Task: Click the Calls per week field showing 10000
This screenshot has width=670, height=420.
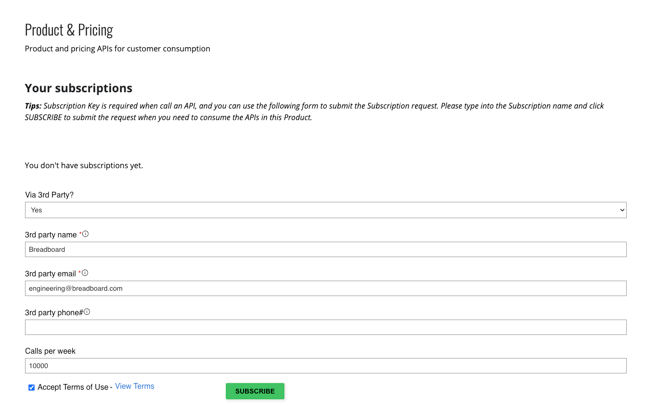Action: [325, 366]
